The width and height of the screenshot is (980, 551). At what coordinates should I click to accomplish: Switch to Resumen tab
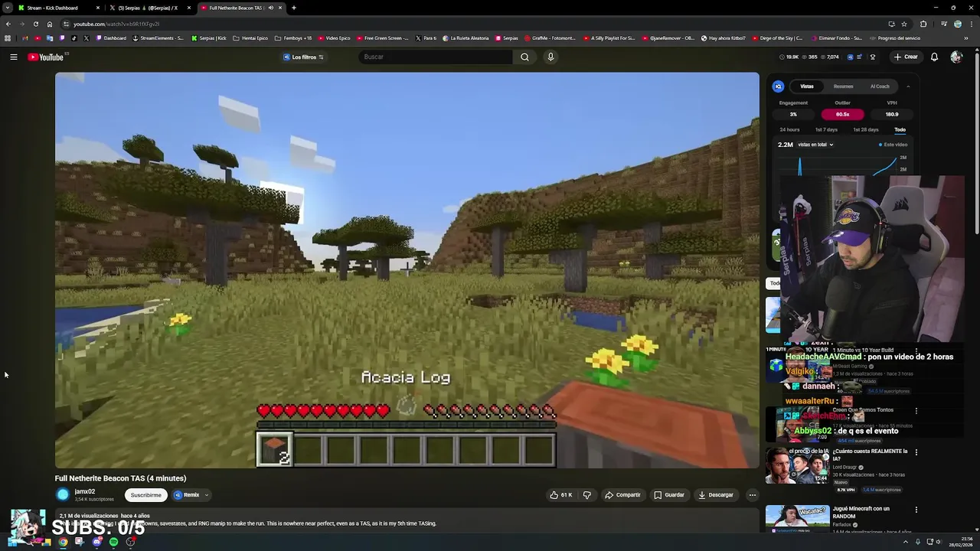pyautogui.click(x=843, y=86)
